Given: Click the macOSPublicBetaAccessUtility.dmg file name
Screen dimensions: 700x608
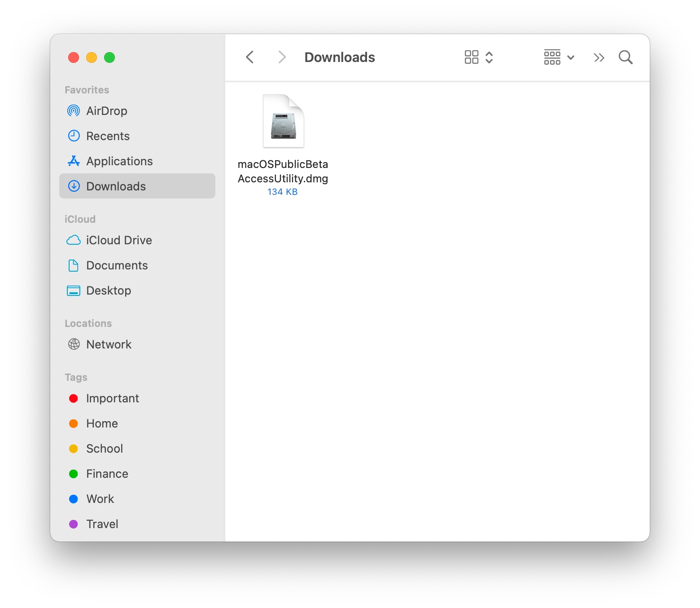Looking at the screenshot, I should pos(283,171).
